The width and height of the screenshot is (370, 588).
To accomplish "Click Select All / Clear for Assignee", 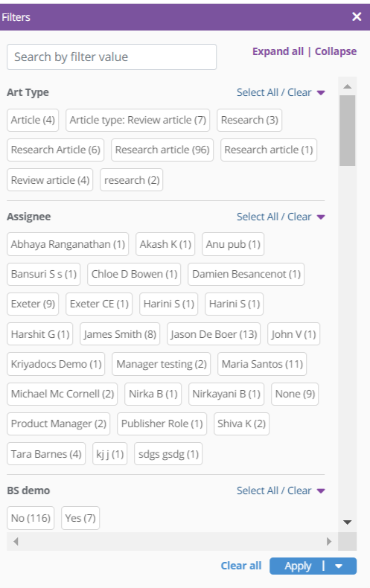I will (x=274, y=217).
